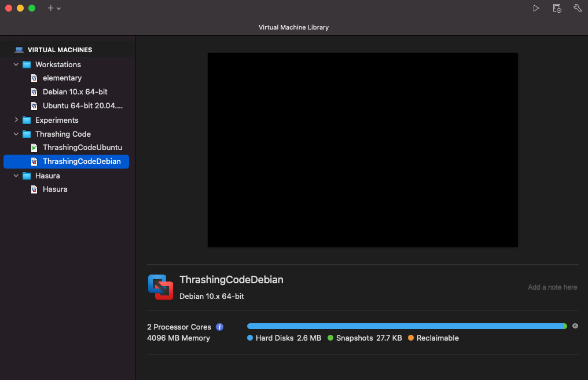Click the processor cores info icon
588x380 pixels.
coord(220,327)
